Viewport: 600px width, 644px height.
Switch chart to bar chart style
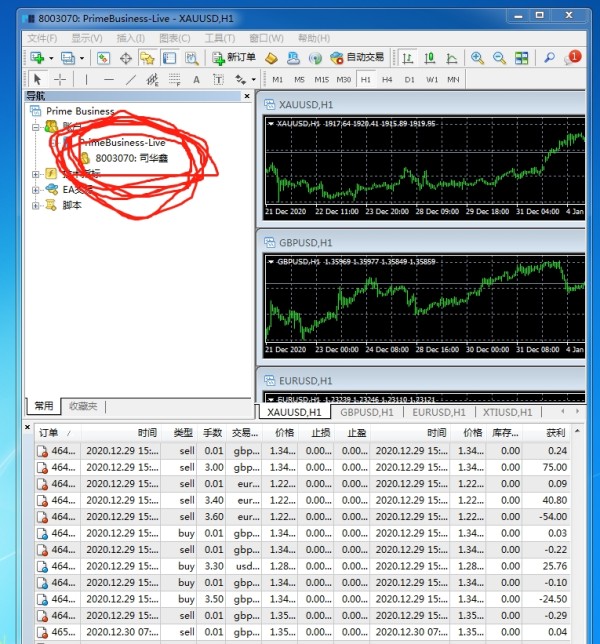407,58
